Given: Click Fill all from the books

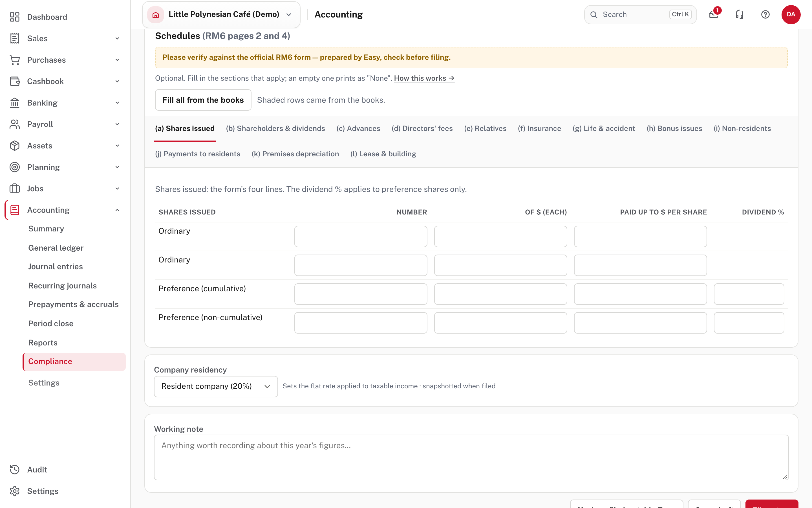Looking at the screenshot, I should click(x=203, y=100).
